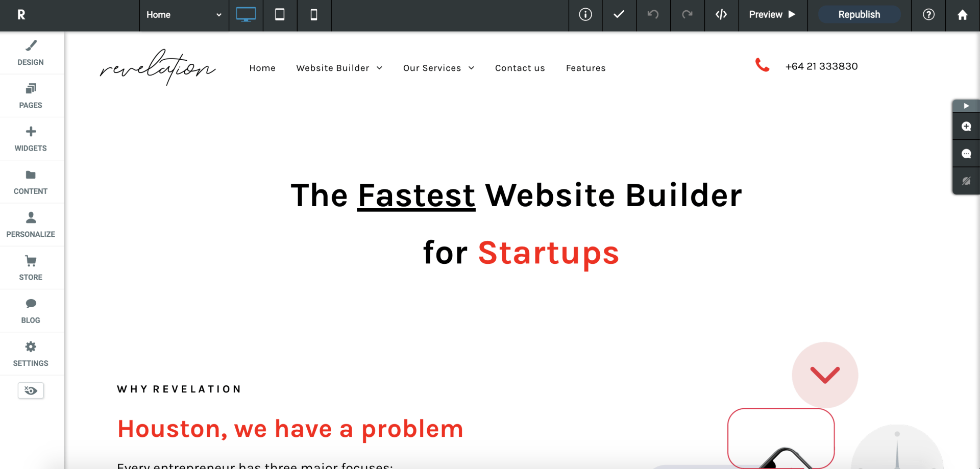Open the Design panel

click(31, 53)
